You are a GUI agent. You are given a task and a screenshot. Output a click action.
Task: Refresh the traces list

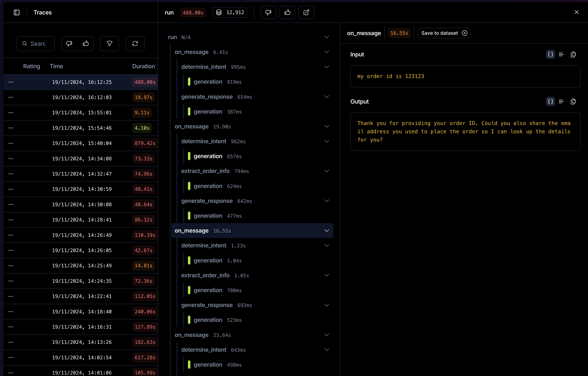[135, 43]
